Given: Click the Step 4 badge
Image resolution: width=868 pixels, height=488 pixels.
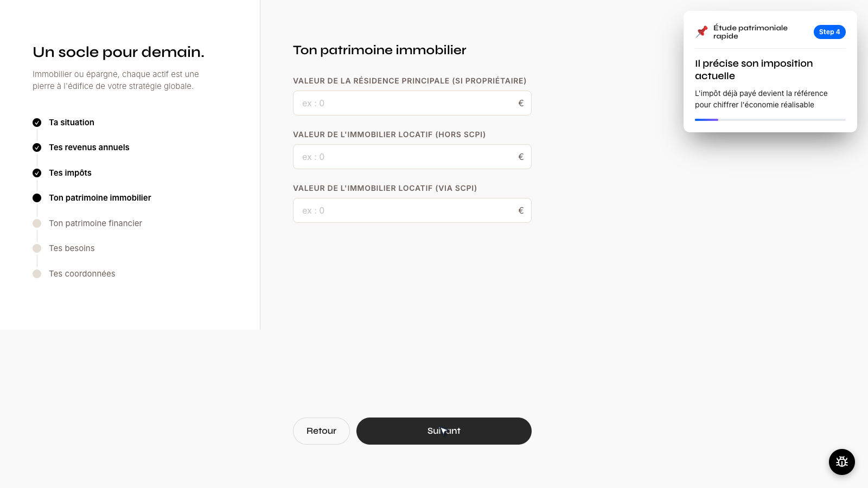Looking at the screenshot, I should click(x=829, y=32).
